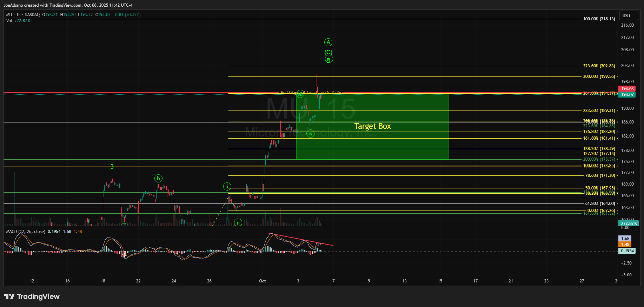Click the MU · 15 · NASDAQ symbol title
The height and width of the screenshot is (307, 644).
tap(23, 15)
